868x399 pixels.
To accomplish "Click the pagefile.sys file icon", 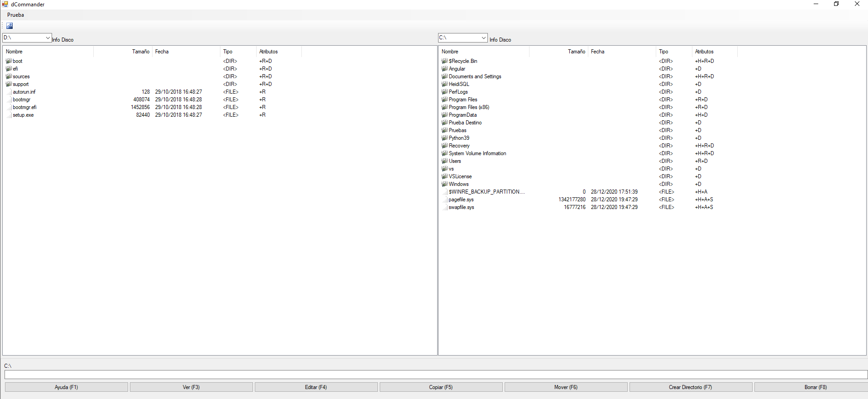I will [x=445, y=199].
